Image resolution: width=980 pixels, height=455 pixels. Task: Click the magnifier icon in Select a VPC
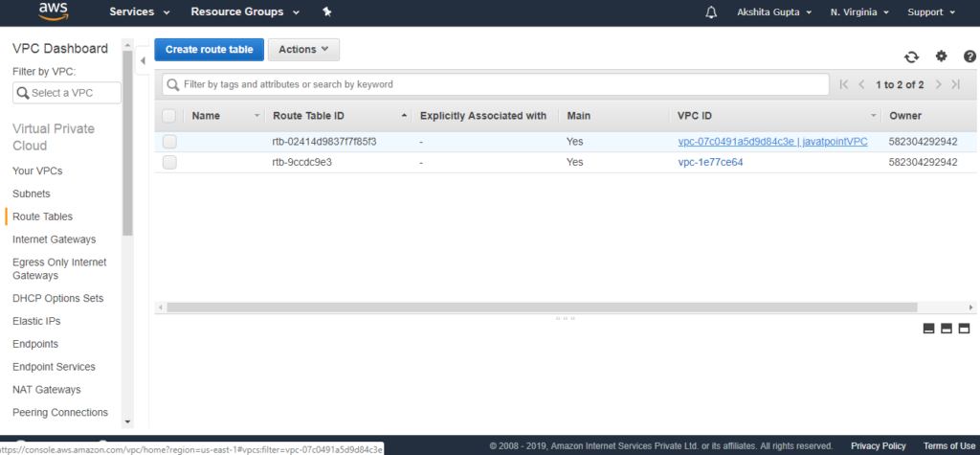point(23,93)
